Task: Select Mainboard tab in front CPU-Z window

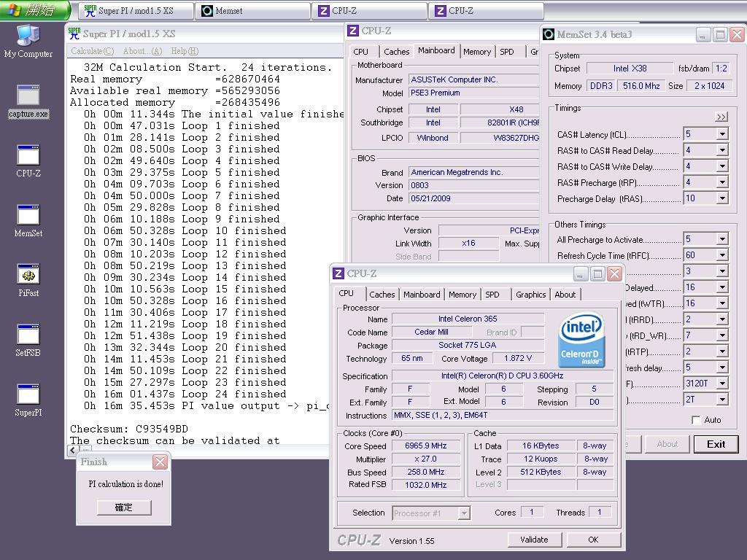Action: [x=422, y=295]
